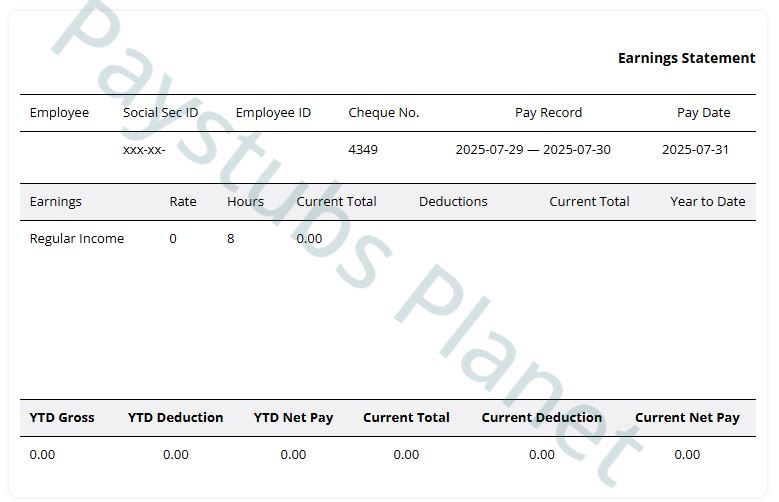Click the Earnings column header

(56, 202)
